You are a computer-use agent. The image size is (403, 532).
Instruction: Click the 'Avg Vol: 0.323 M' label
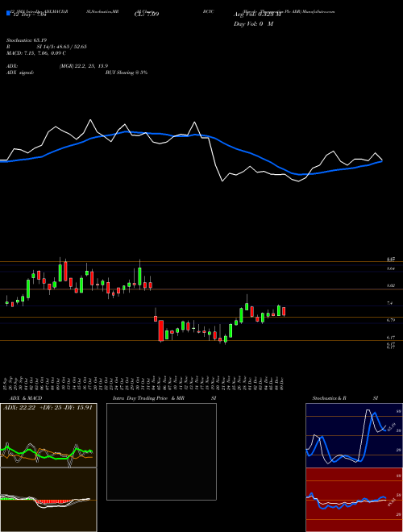click(258, 15)
